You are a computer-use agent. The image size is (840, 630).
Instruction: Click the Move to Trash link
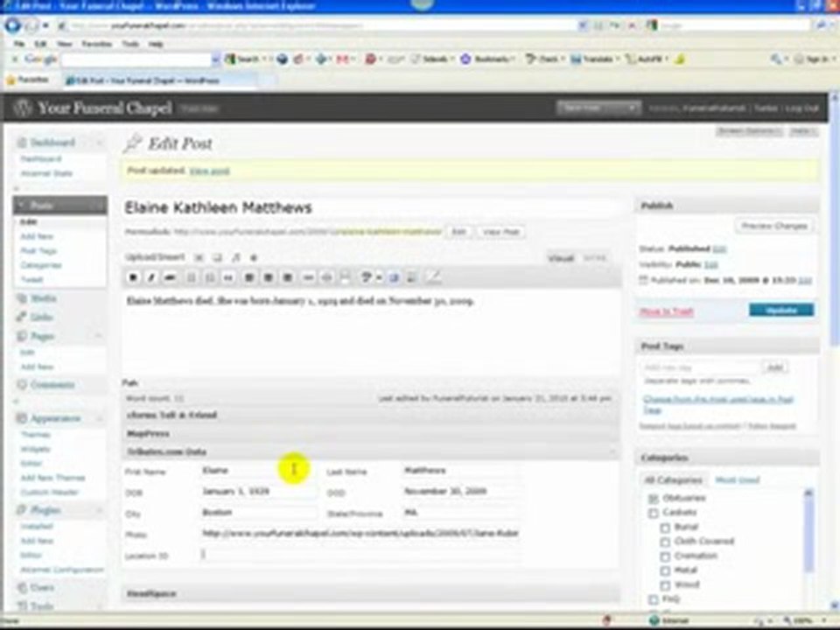(x=667, y=311)
